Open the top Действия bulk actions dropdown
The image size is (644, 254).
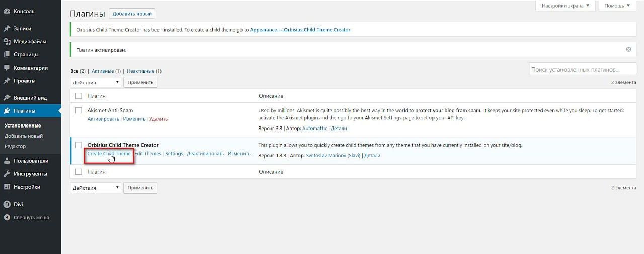96,82
